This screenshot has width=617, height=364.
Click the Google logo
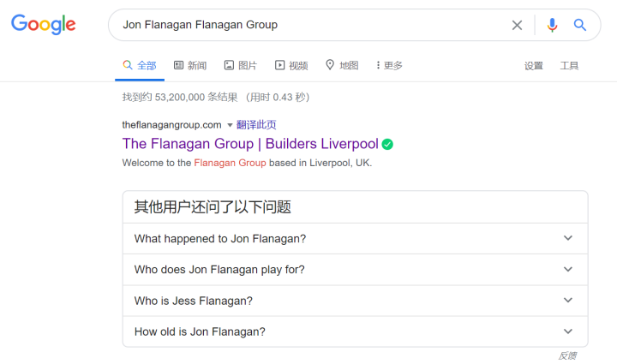click(43, 25)
